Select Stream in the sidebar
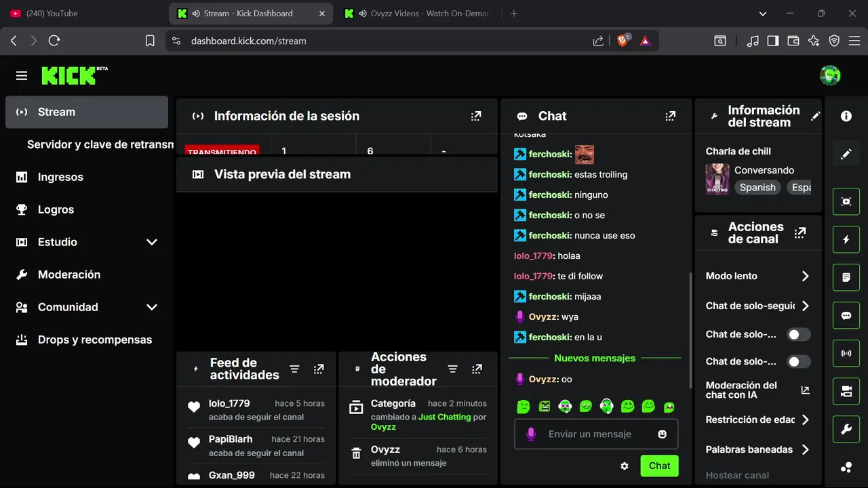 pyautogui.click(x=87, y=112)
